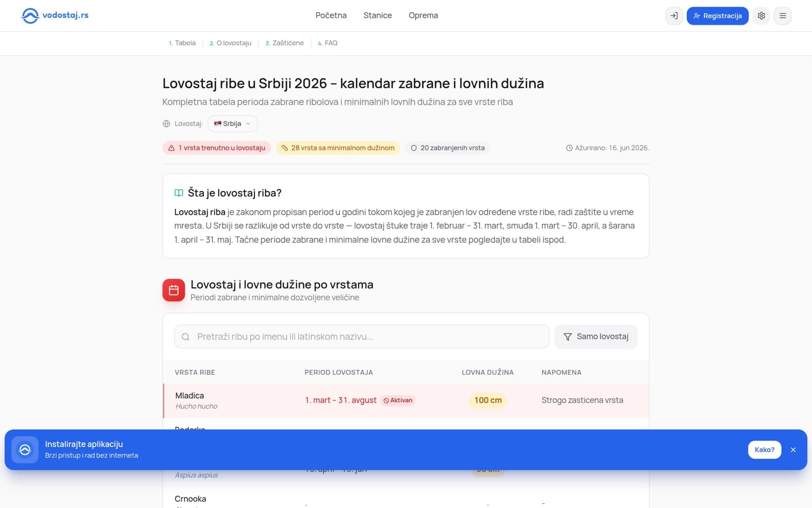Screen dimensions: 812x508
Task: Open the Stanice nav item
Action: 378,15
